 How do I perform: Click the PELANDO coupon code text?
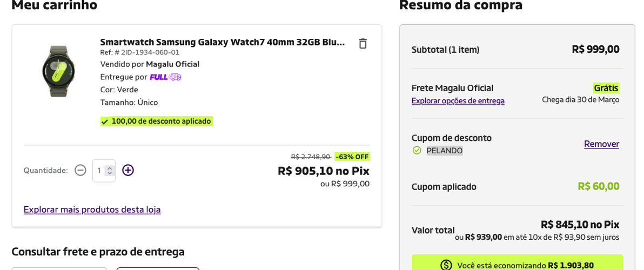[x=445, y=151]
